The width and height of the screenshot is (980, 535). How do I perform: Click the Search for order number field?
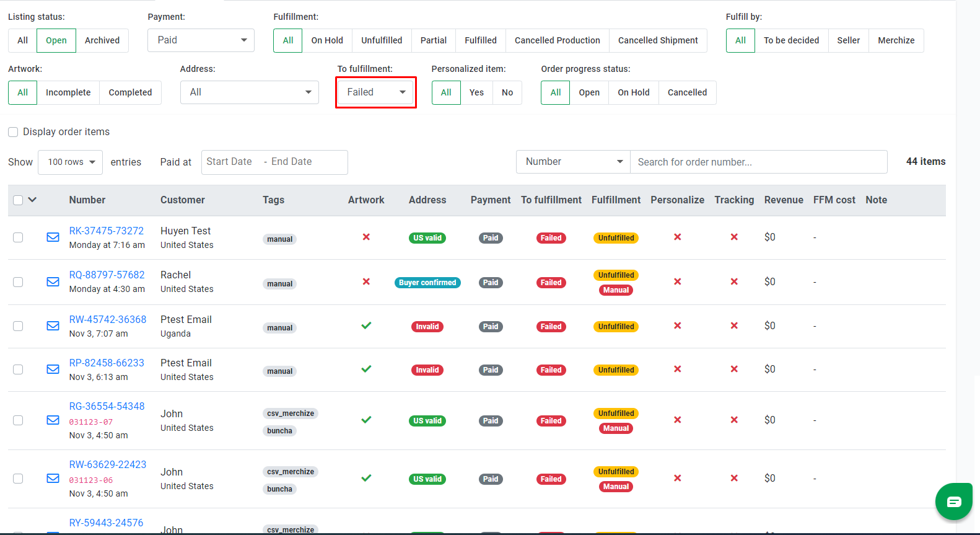(x=759, y=162)
